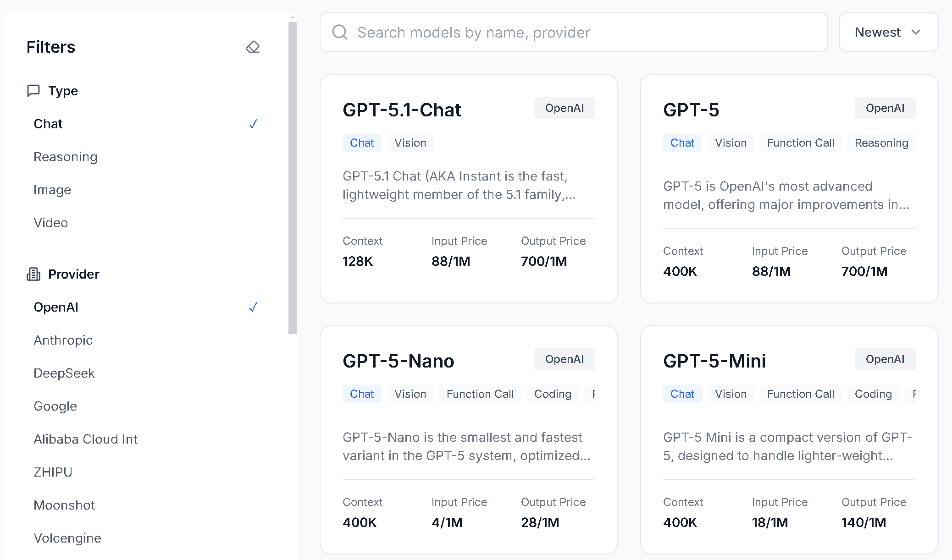Click the Provider section building icon
Viewport: 952px width, 560px height.
click(x=33, y=274)
